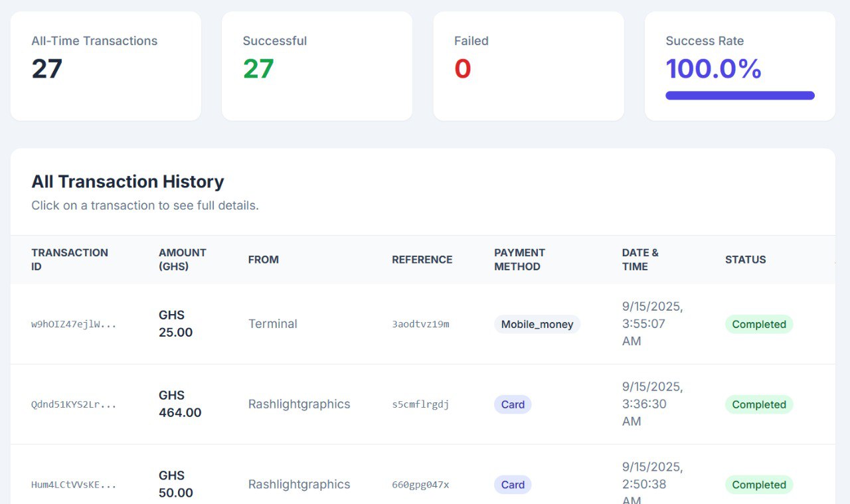Click the Date & Time column header

[639, 260]
